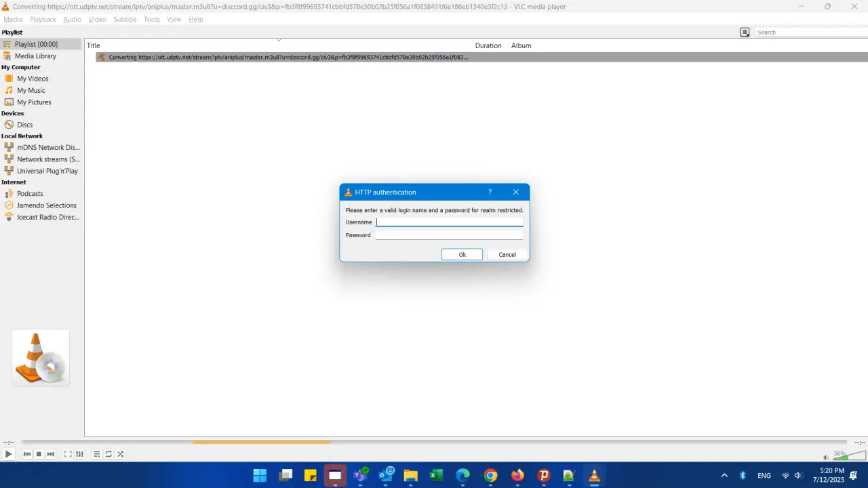The image size is (868, 488).
Task: Click the Password input field
Action: (450, 235)
